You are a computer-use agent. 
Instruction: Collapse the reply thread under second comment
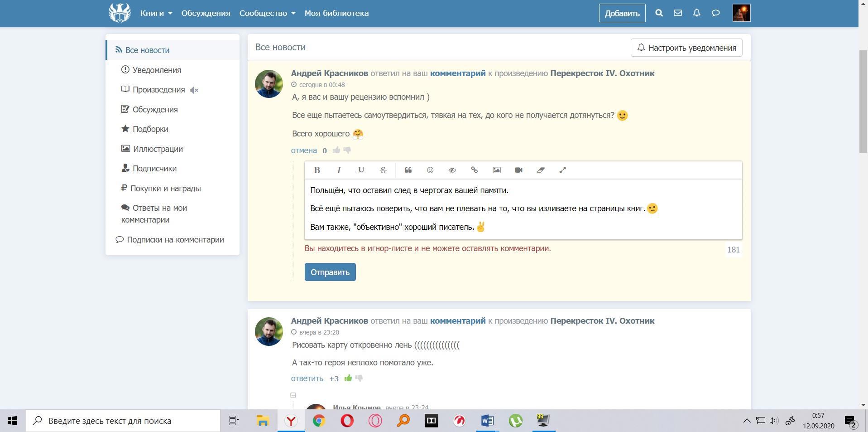[x=293, y=395]
